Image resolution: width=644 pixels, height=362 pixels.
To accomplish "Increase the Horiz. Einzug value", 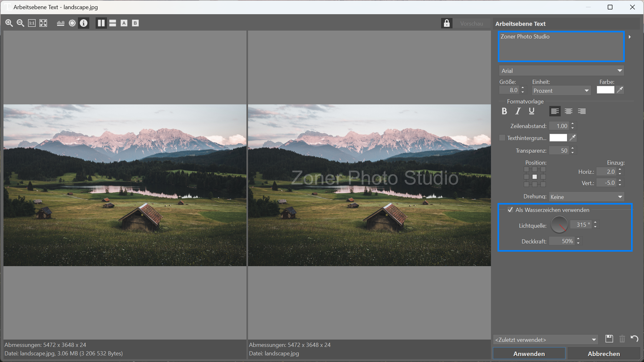I will tap(620, 169).
